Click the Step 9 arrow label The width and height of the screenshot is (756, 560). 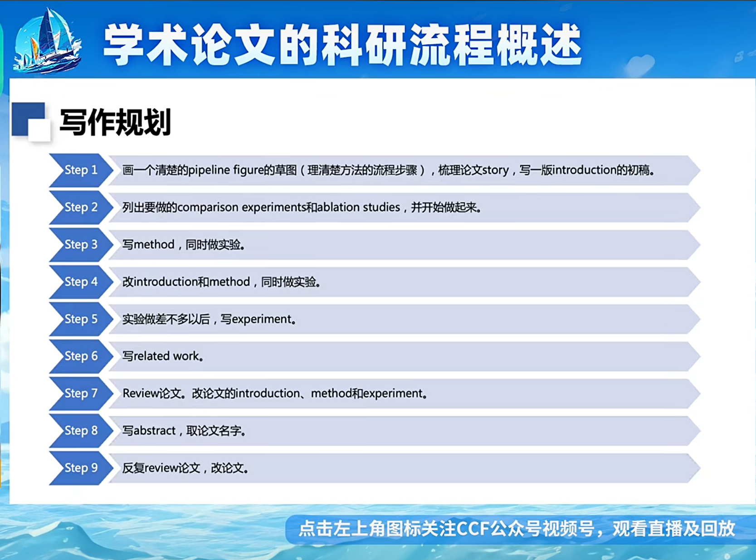[x=81, y=467]
